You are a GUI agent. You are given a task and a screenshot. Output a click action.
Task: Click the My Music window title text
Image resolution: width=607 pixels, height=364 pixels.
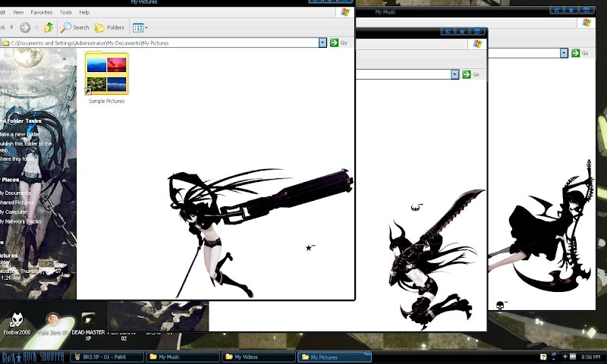[385, 12]
